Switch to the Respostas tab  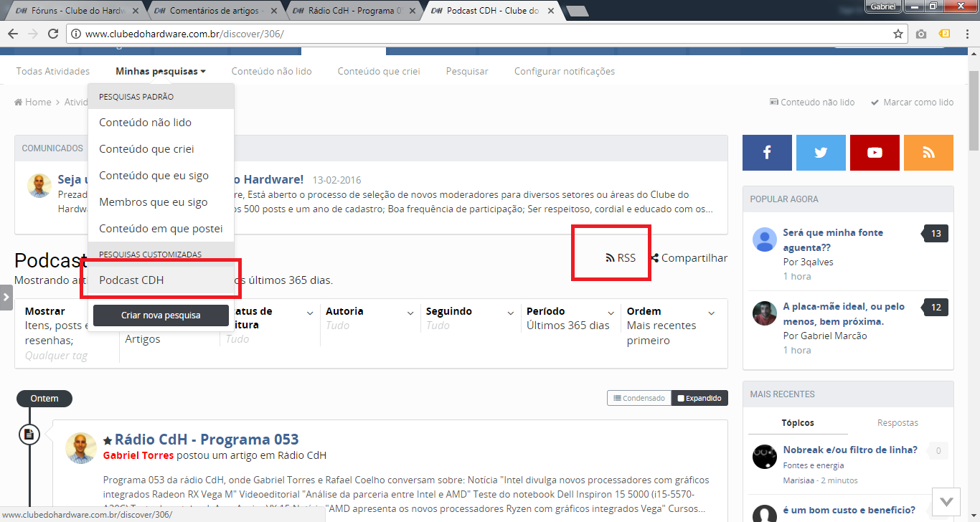[897, 423]
